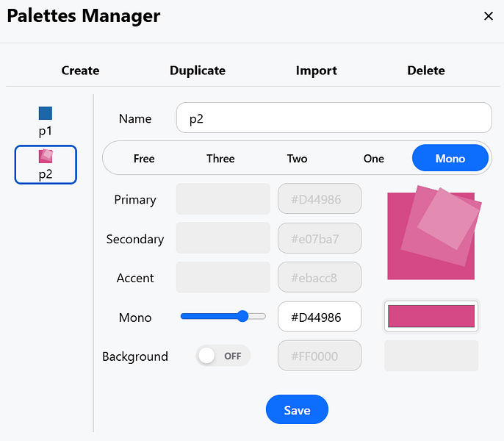Click the Mono hex input #D44986

click(x=320, y=317)
